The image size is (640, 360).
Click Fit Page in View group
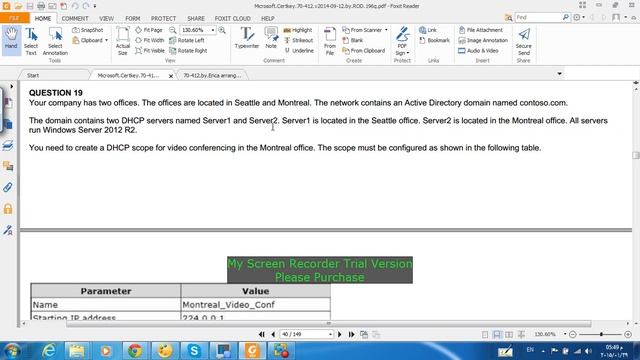(149, 30)
